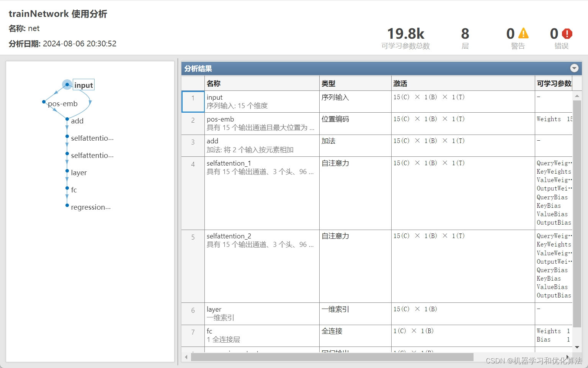Image resolution: width=588 pixels, height=368 pixels.
Task: Open the analysis results panel dropdown arrow
Action: click(574, 68)
